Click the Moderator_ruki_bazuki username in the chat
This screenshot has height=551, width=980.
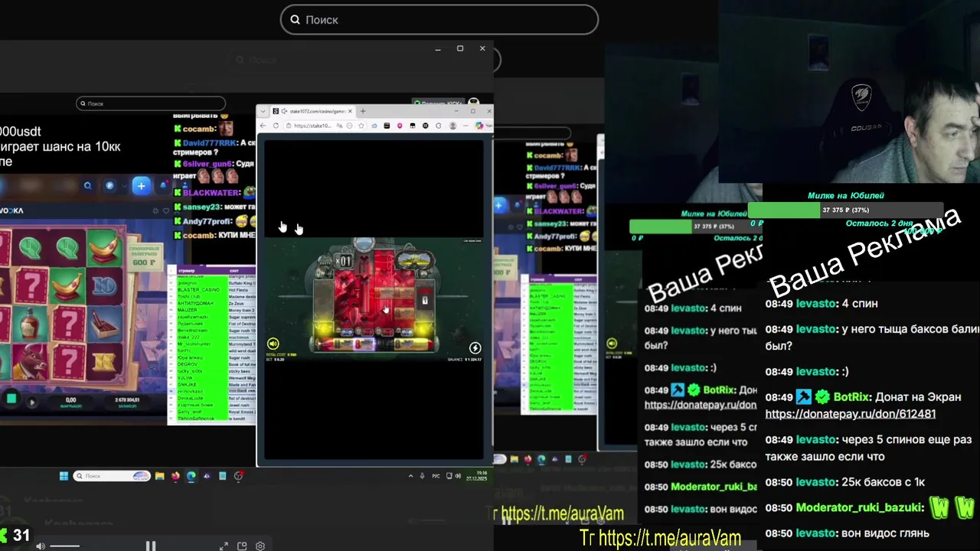tap(861, 507)
